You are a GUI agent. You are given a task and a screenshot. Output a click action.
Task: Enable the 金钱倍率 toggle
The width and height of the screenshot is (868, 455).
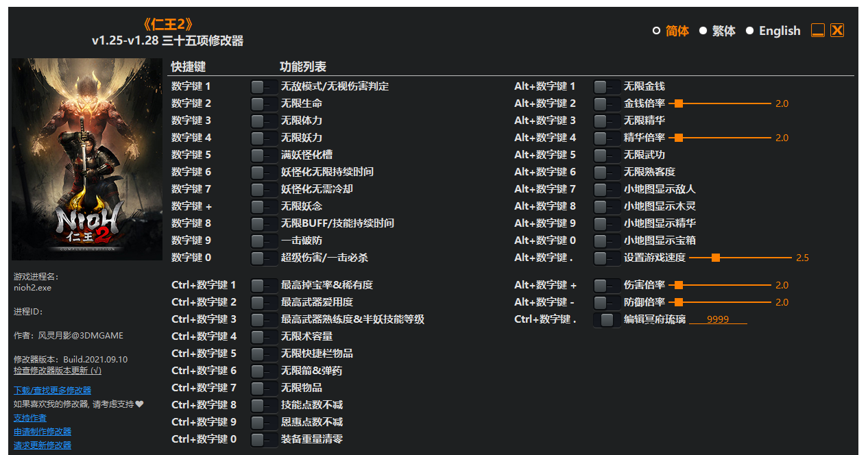(607, 103)
